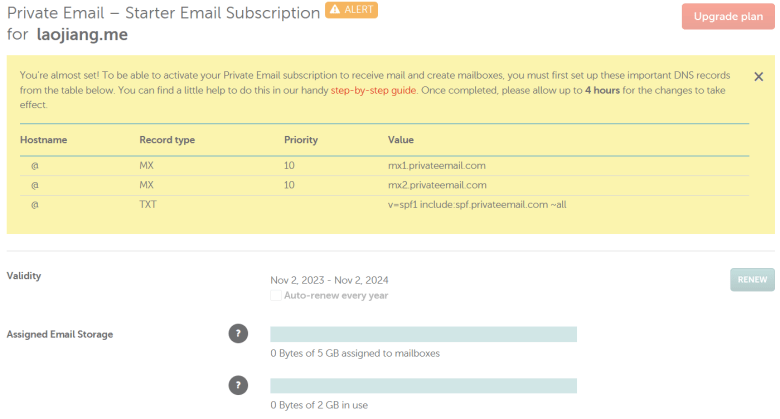This screenshot has height=419, width=780.
Task: Open the step-by-step guide link
Action: [373, 91]
